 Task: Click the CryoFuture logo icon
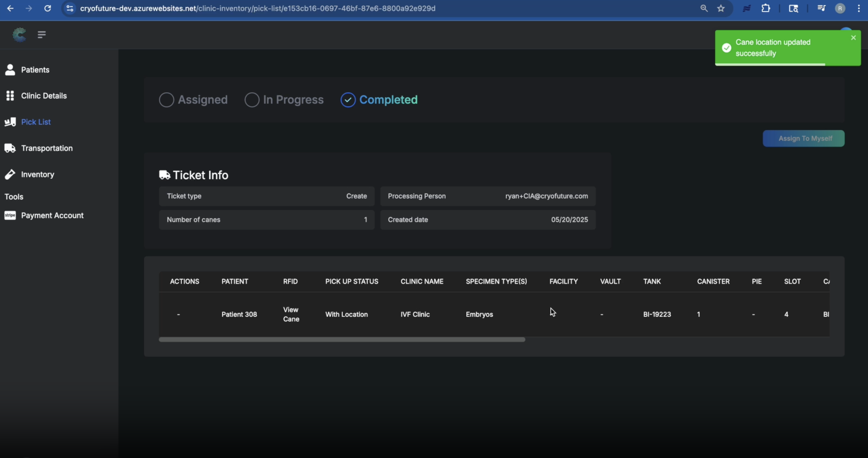pyautogui.click(x=19, y=35)
